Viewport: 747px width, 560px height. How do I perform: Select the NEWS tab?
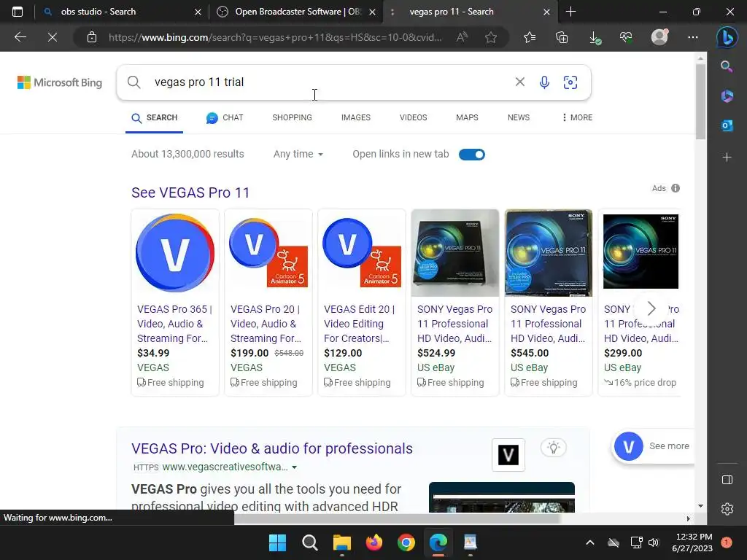519,117
